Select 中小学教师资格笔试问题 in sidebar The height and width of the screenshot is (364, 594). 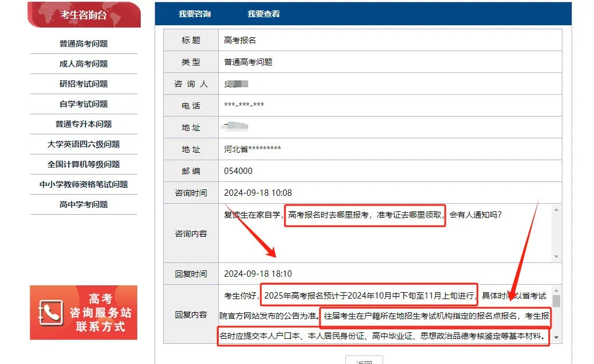84,184
